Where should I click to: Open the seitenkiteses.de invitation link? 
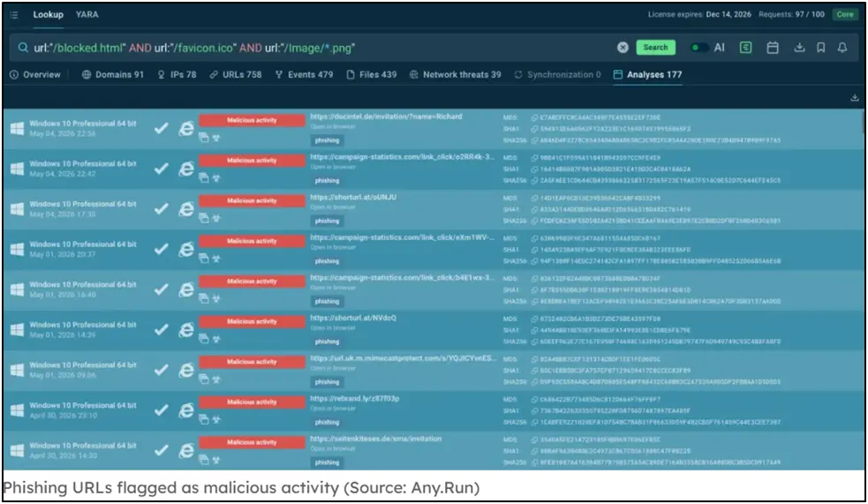pyautogui.click(x=376, y=439)
